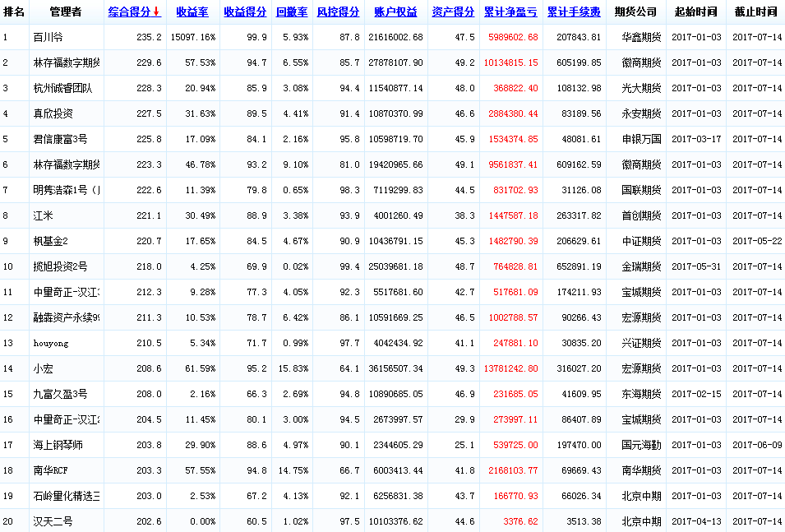Viewport: 785px width, 532px height.
Task: Click the red sort arrow beside 综合得分
Action: tap(156, 12)
